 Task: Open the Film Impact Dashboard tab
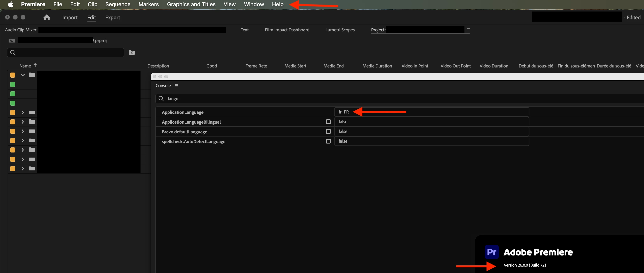pos(287,30)
